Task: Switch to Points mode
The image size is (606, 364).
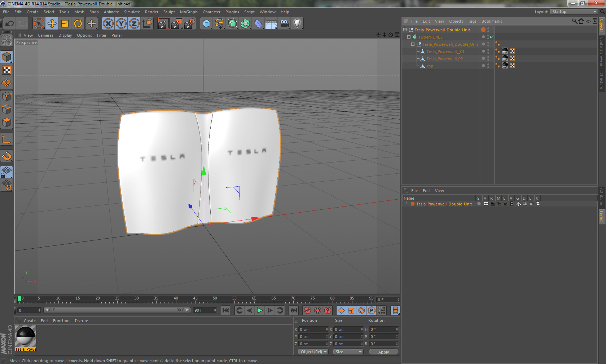Action: pyautogui.click(x=6, y=96)
